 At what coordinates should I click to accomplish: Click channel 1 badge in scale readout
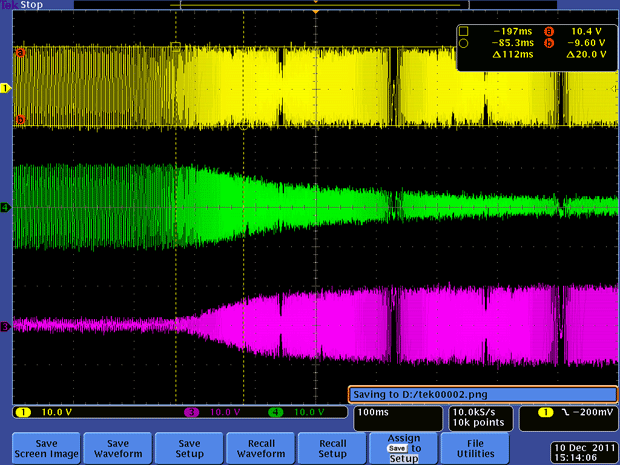[x=23, y=412]
